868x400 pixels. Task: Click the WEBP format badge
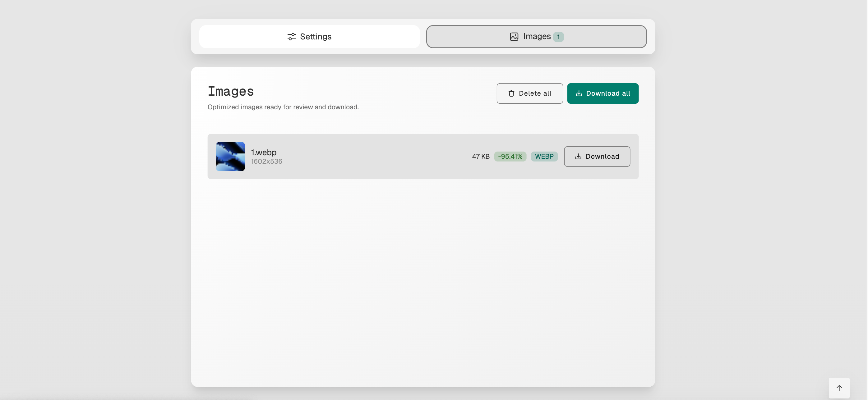544,157
